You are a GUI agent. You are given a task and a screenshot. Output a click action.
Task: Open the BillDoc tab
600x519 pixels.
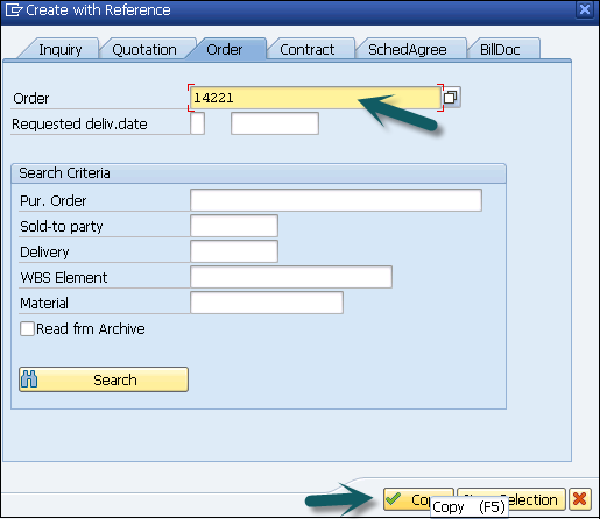(x=506, y=50)
